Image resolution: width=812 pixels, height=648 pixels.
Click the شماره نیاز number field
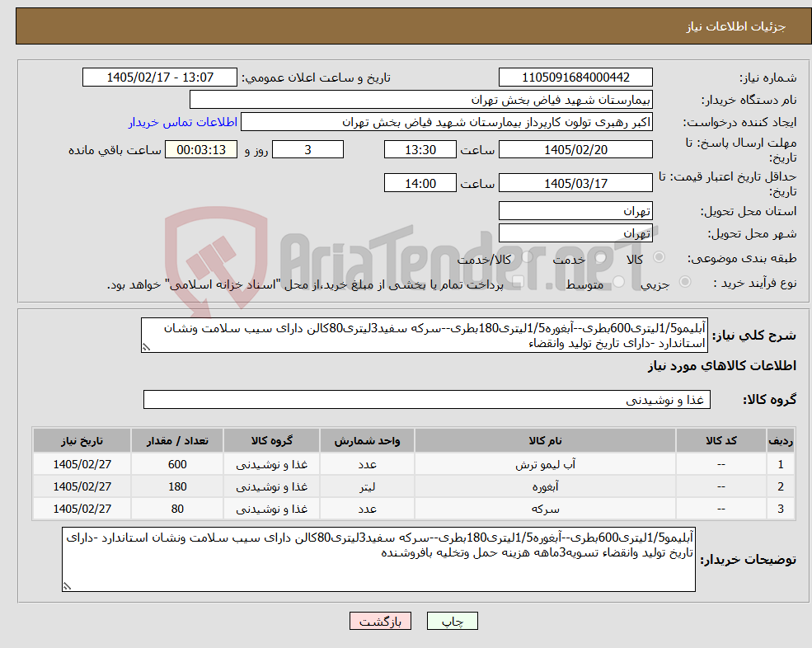coord(575,77)
